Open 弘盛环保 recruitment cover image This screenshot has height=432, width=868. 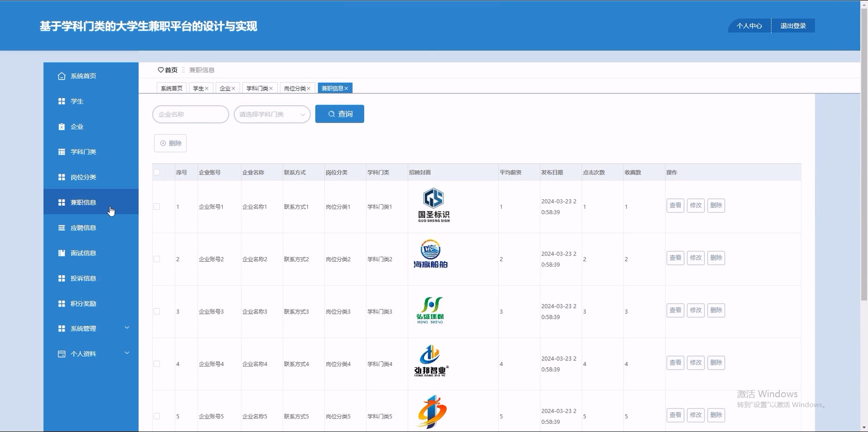[430, 310]
